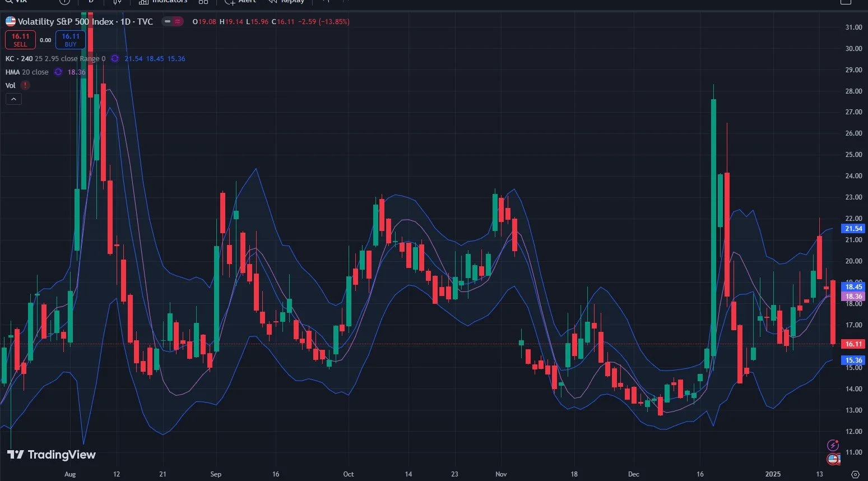868x481 pixels.
Task: Click the 1D interval in chart title
Action: (126, 21)
